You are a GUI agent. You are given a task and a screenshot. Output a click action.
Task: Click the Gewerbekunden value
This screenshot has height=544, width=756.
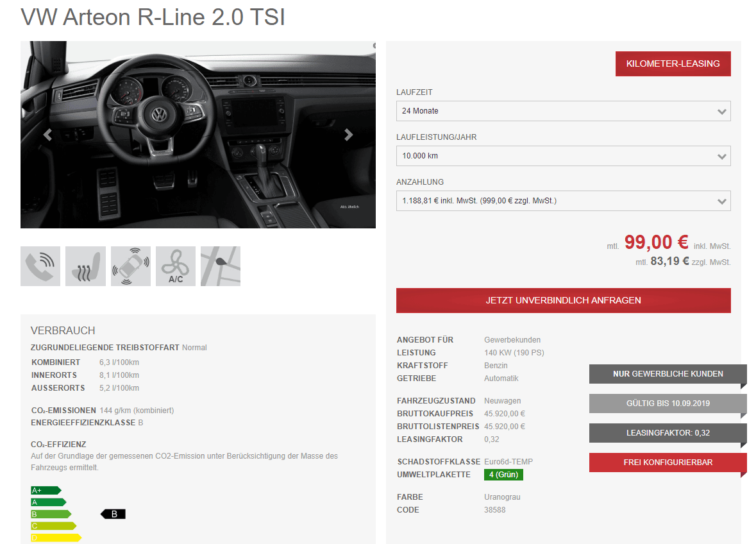click(512, 340)
